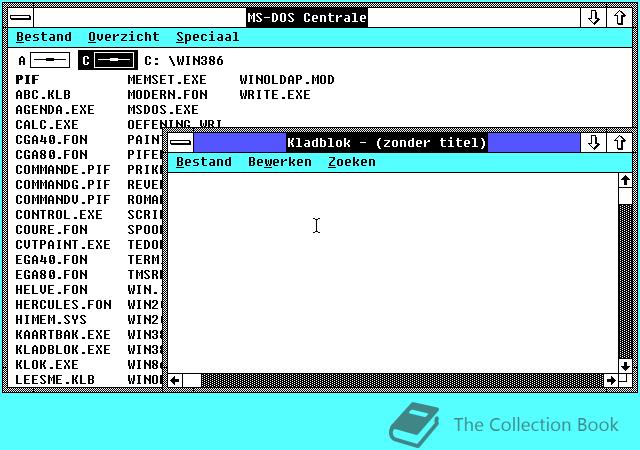This screenshot has height=450, width=640.
Task: Select ABC.KLB file
Action: pos(43,95)
